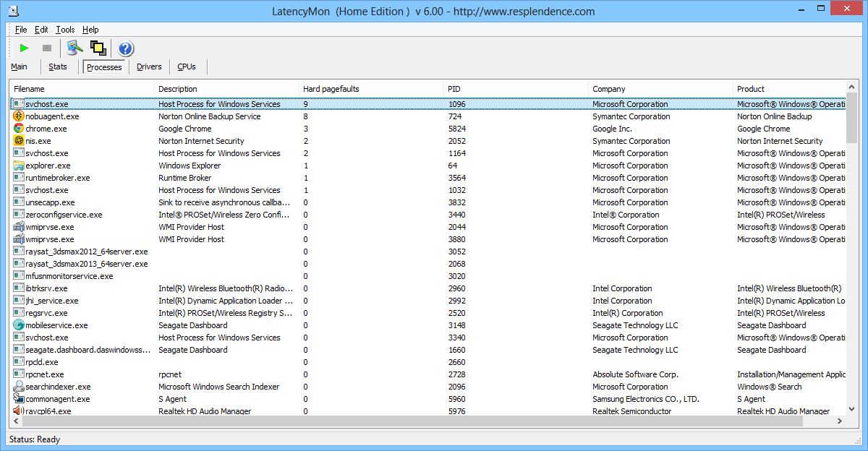Sort by Hard pagefaults column header

pyautogui.click(x=372, y=89)
